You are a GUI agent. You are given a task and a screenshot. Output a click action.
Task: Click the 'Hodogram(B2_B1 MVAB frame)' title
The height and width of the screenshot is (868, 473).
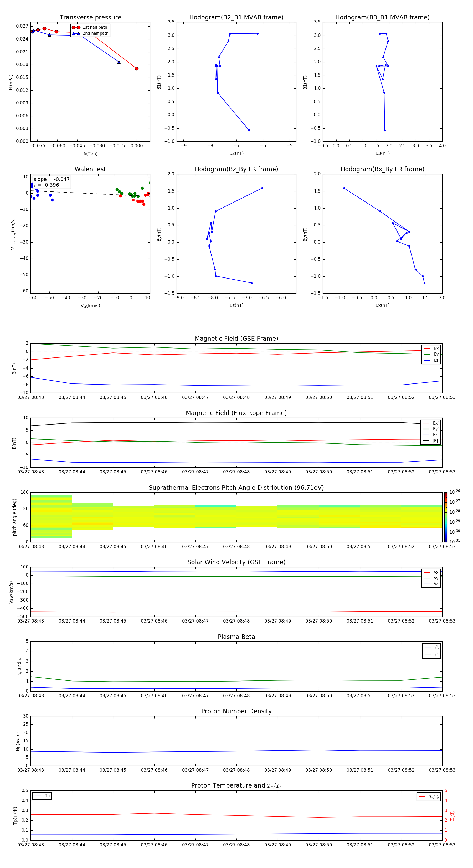tap(236, 18)
